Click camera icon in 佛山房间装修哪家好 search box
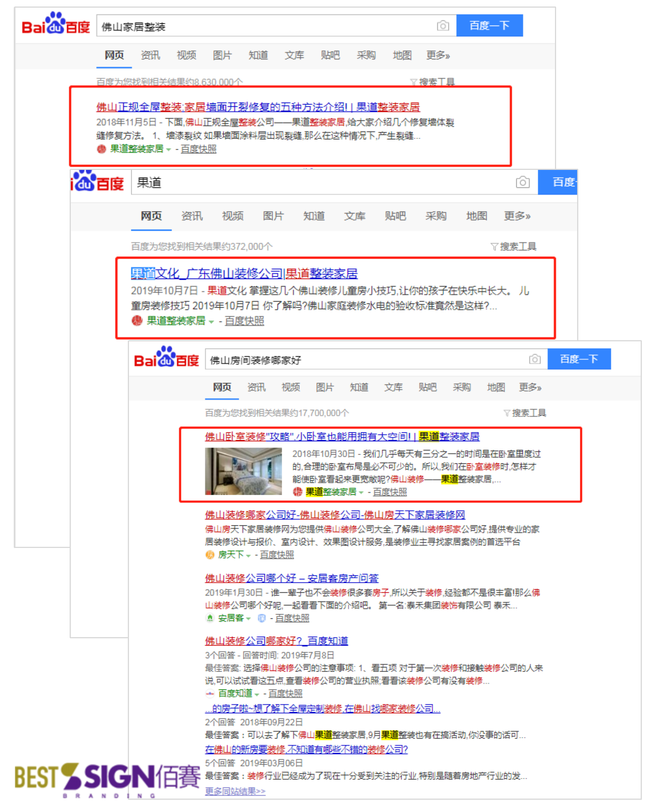Viewport: 656px width, 812px height. click(535, 359)
